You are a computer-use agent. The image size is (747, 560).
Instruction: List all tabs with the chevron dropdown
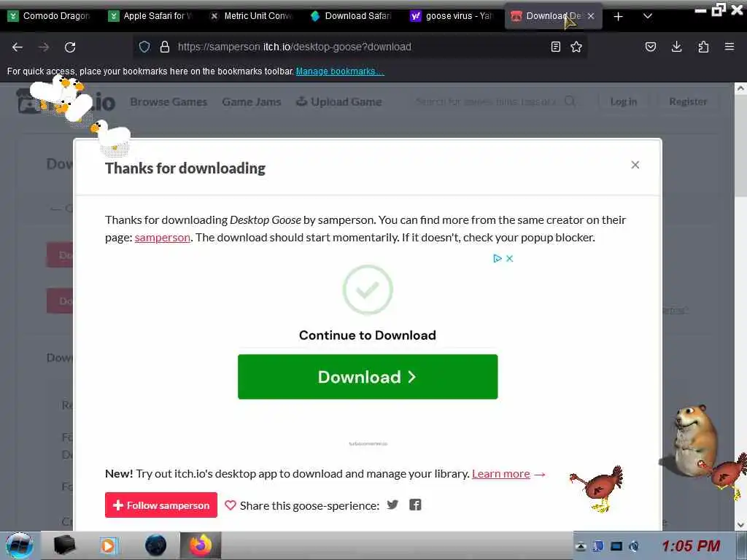coord(648,16)
